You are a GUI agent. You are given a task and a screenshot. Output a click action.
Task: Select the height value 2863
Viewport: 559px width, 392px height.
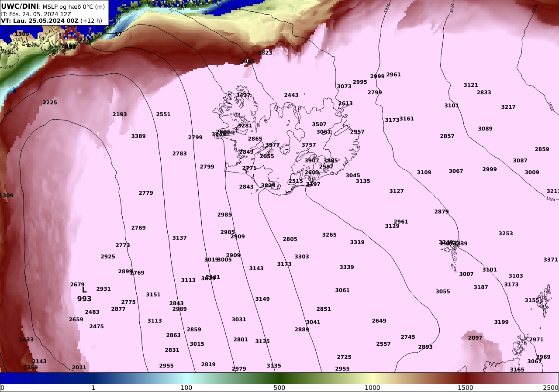coord(173,335)
